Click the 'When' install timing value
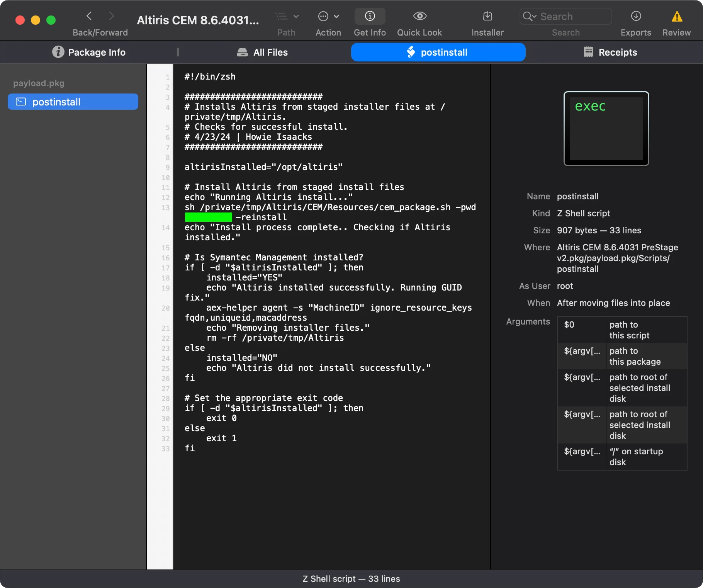703x588 pixels. 613,303
